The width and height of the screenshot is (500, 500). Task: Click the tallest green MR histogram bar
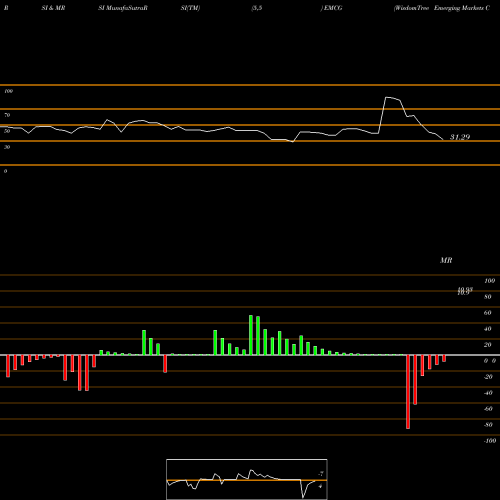[x=251, y=335]
